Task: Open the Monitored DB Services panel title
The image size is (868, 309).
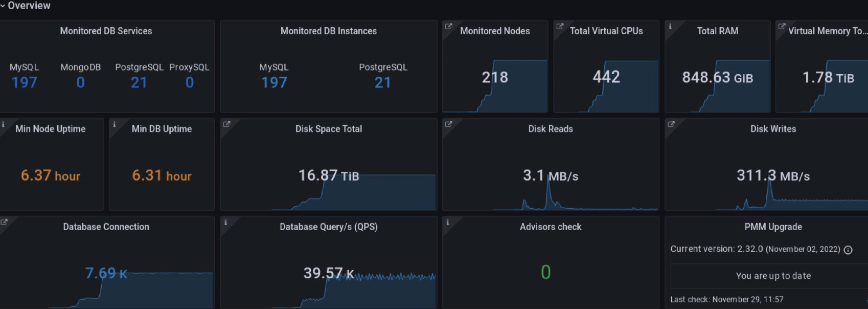Action: click(106, 31)
